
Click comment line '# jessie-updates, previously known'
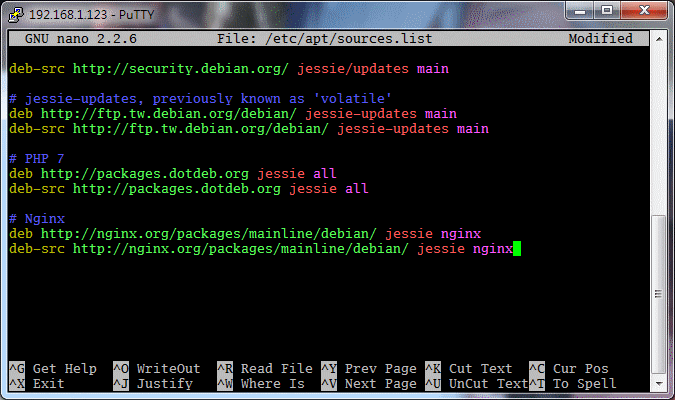coord(200,99)
